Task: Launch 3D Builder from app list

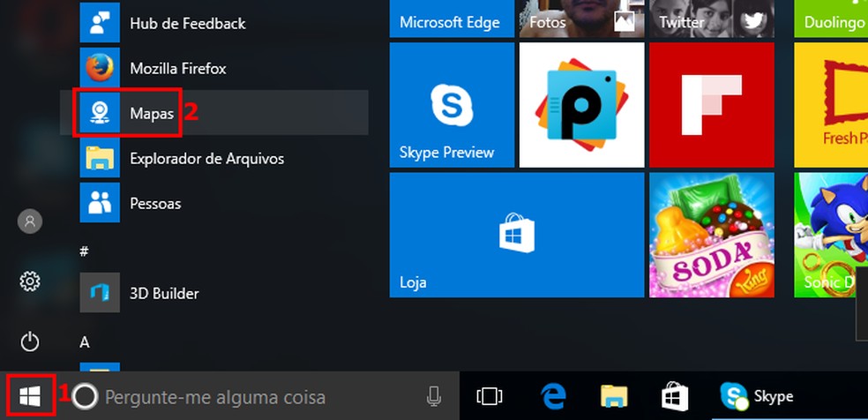Action: point(213,293)
